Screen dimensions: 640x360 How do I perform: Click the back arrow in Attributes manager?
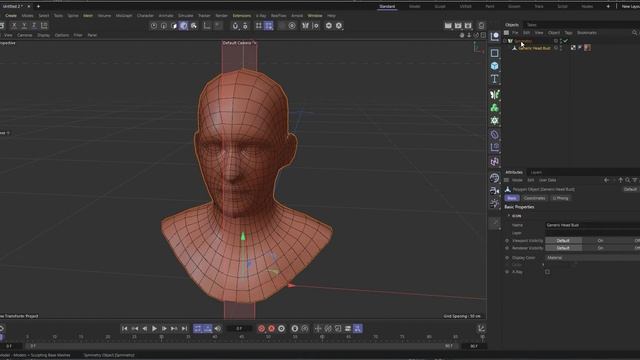(607, 180)
